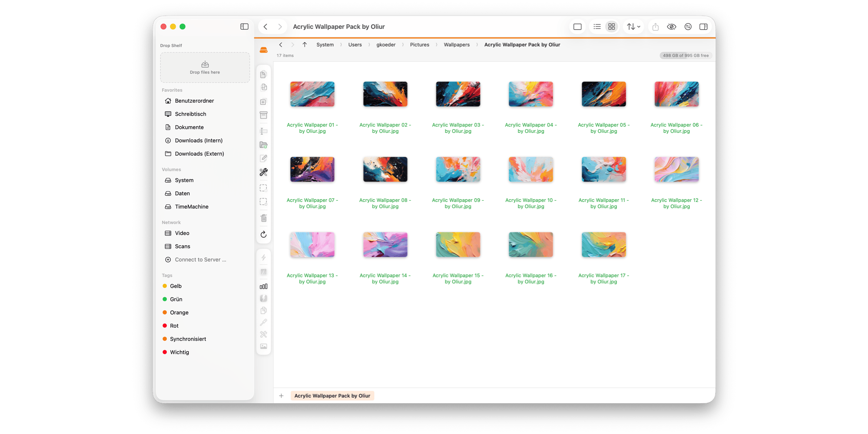Jump to Users in the breadcrumb path
The image size is (868, 434).
pyautogui.click(x=355, y=44)
